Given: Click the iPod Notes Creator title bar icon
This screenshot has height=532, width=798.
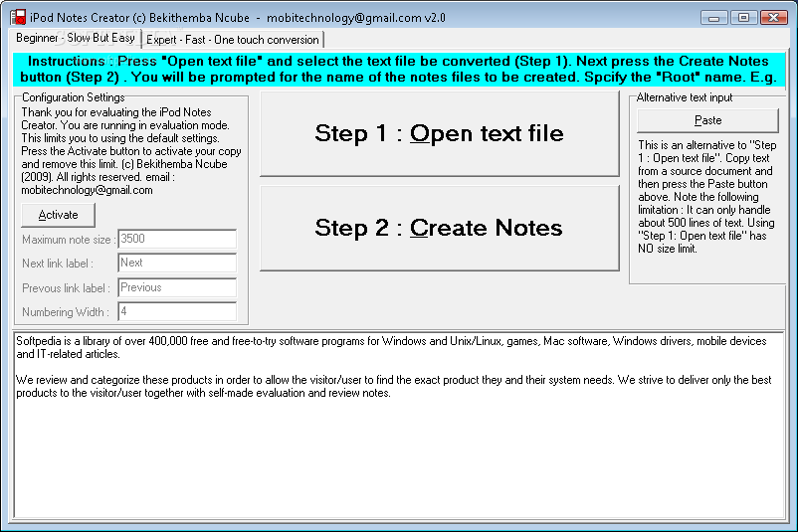Looking at the screenshot, I should click(x=18, y=17).
